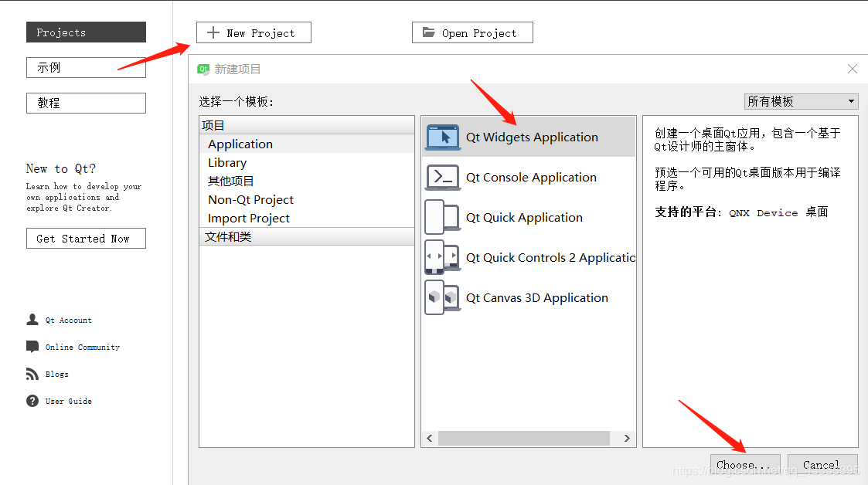Click the Open Project button
Image resolution: width=868 pixels, height=485 pixels.
[472, 32]
